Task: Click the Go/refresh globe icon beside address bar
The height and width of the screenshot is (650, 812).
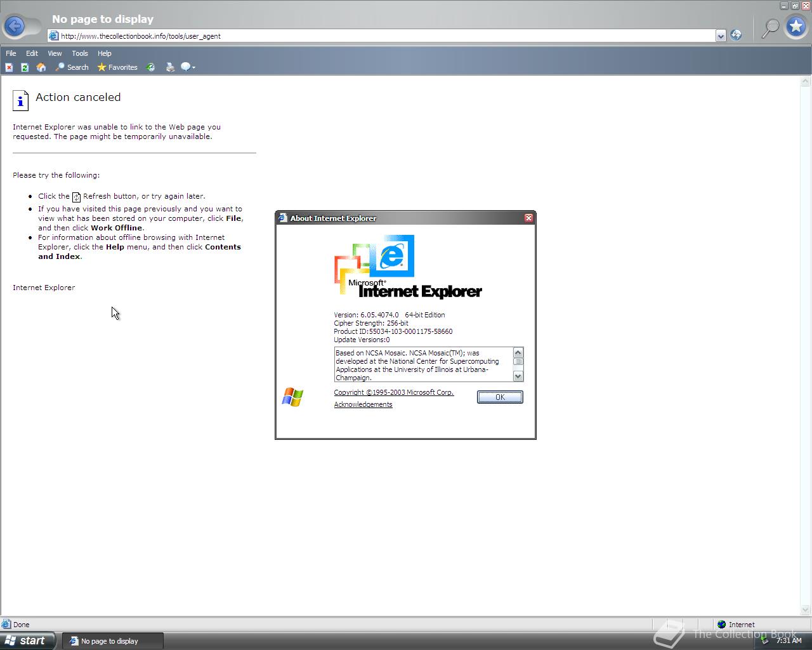Action: [736, 36]
